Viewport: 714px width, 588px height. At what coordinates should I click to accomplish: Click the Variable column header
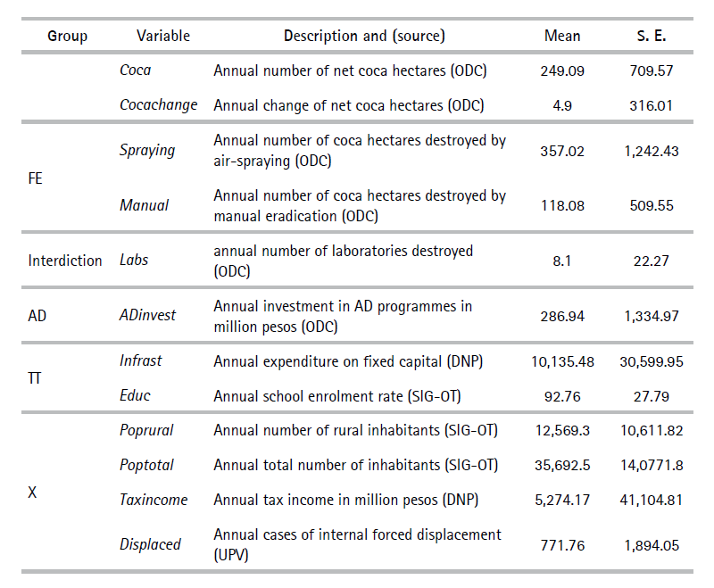point(163,36)
